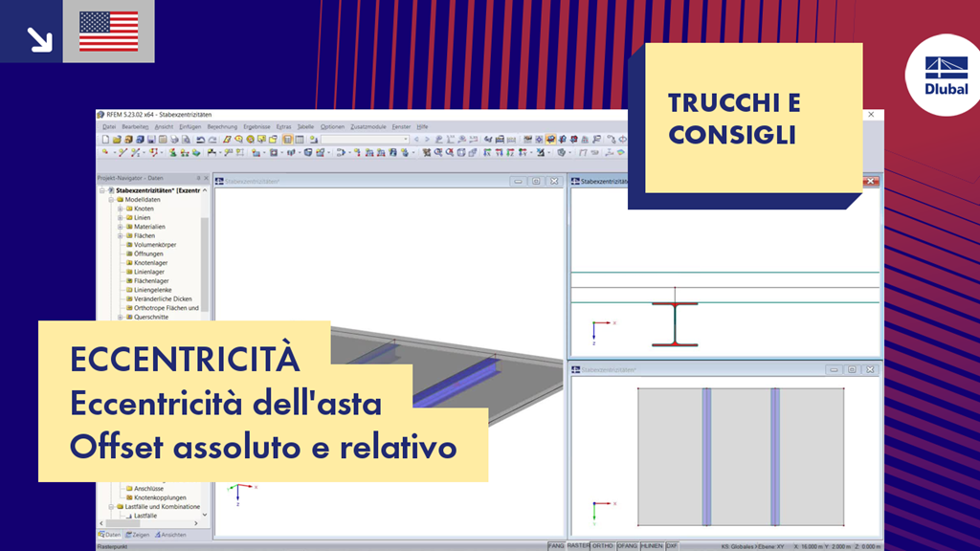Open the Bearbeiten menu

pyautogui.click(x=135, y=127)
